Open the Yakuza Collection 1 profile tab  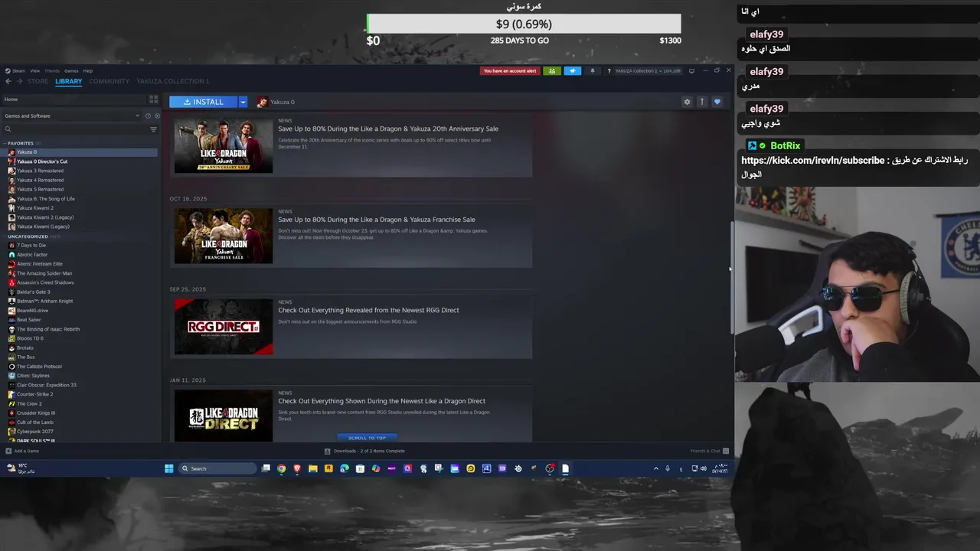point(173,81)
